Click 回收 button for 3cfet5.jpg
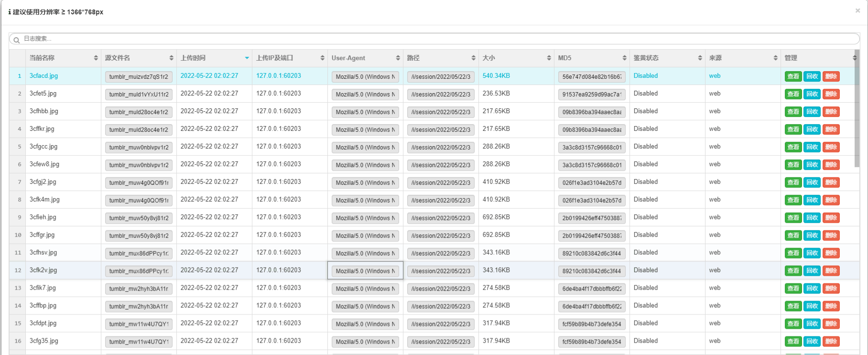Screen dimensions: 868x355 pos(812,94)
